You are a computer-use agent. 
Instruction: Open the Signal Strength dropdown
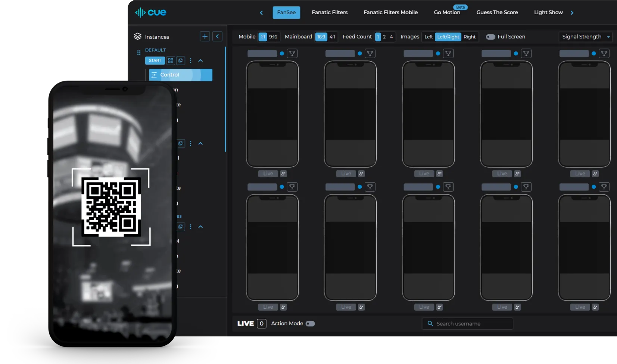[585, 37]
